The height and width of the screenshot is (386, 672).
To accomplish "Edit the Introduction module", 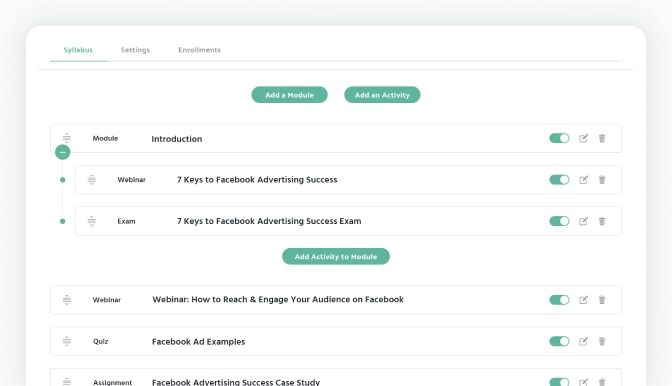I will 583,138.
